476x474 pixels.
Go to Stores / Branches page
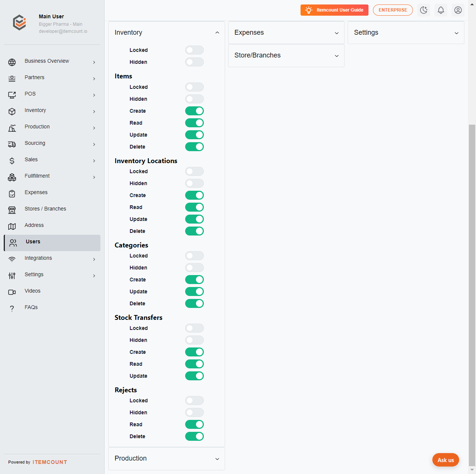click(52, 210)
